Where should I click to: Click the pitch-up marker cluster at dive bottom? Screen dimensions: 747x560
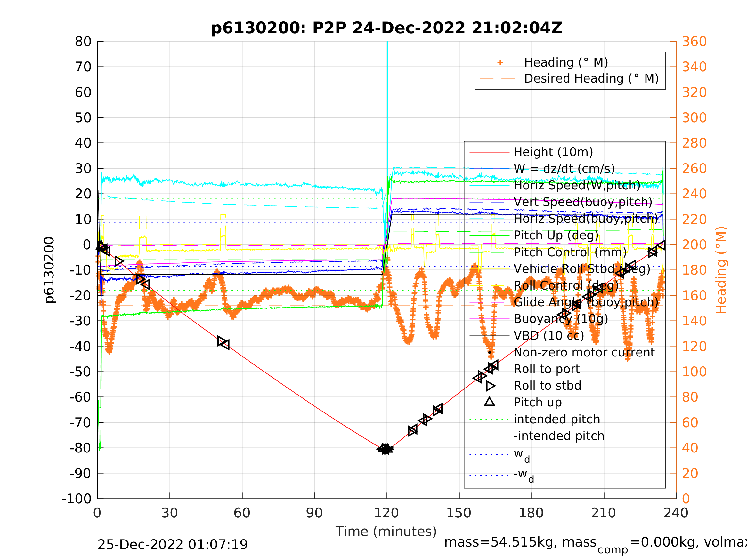(385, 449)
